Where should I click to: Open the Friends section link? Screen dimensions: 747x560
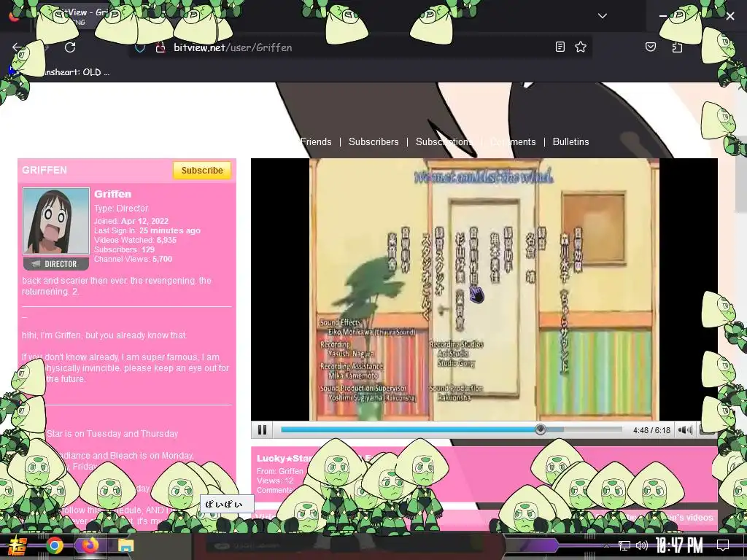tap(316, 142)
